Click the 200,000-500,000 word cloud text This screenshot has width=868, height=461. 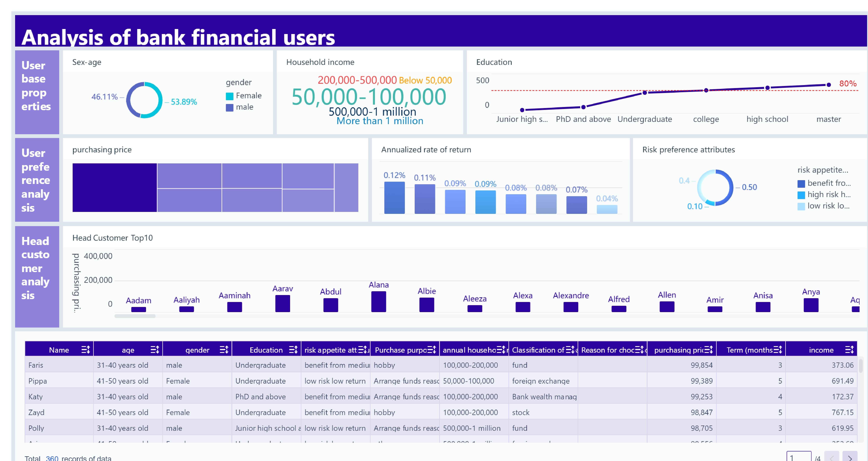[x=357, y=80]
